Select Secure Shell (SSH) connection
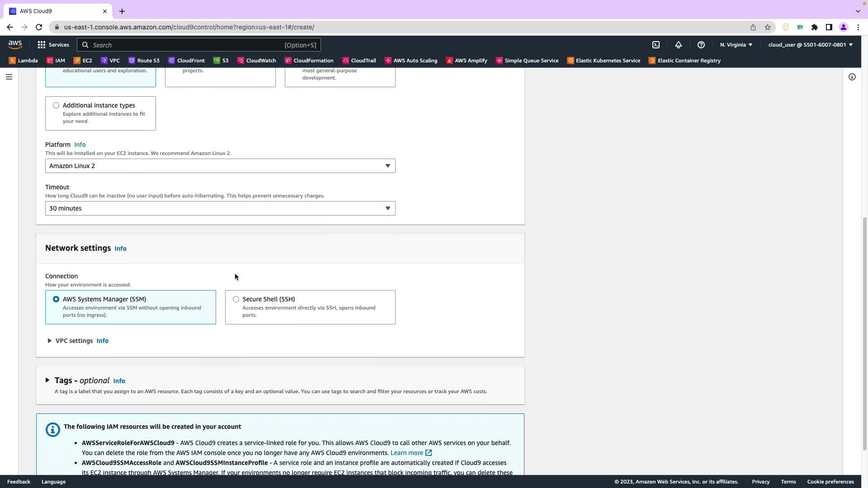This screenshot has height=488, width=868. [236, 299]
